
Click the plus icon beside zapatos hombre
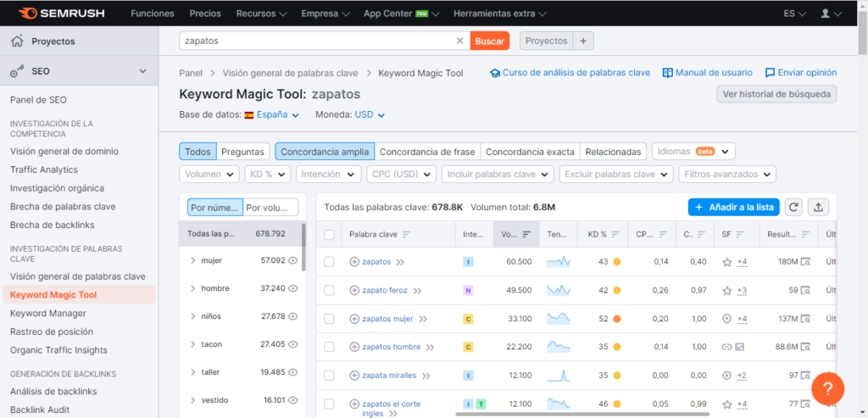point(354,347)
